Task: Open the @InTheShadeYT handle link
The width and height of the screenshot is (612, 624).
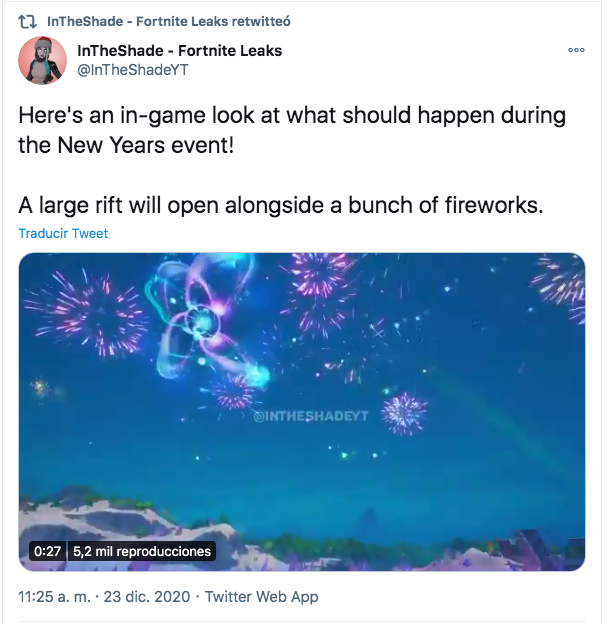Action: coord(133,70)
